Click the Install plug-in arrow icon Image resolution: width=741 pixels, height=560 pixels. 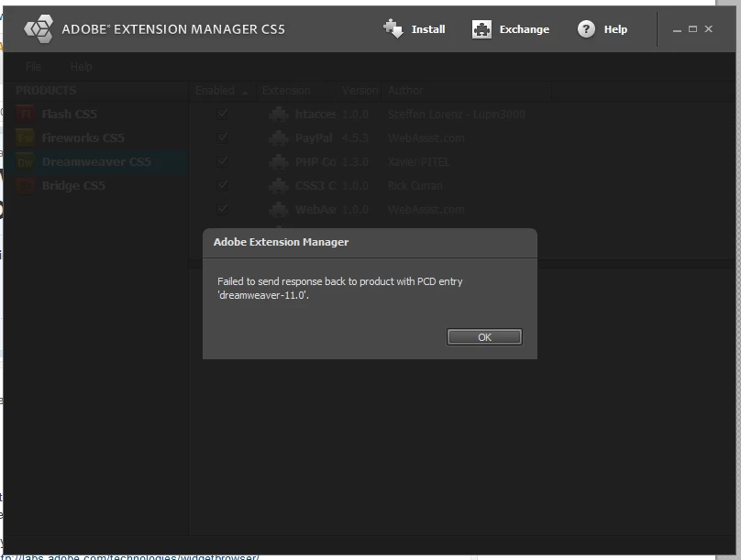pyautogui.click(x=393, y=28)
